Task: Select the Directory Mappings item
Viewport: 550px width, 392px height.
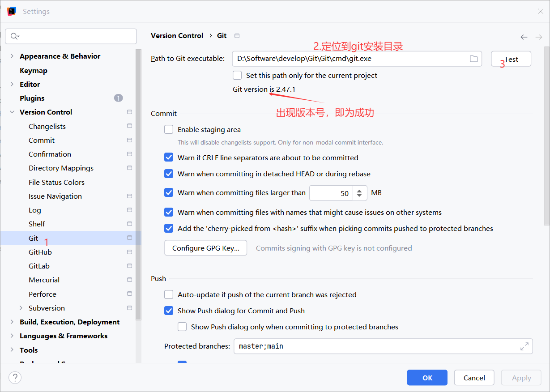Action: click(x=61, y=168)
